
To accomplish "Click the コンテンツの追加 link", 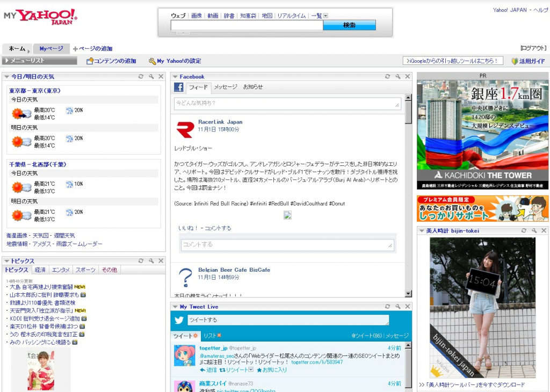I will [111, 61].
